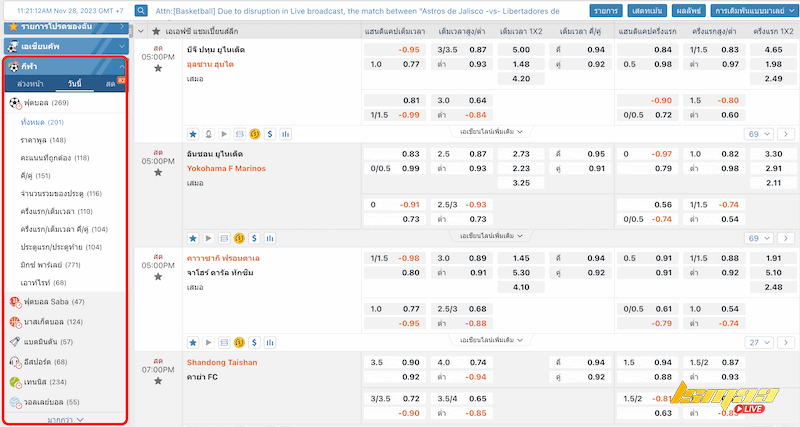800x427 pixels.
Task: Select คะแนนที่ถูกต้อง (118) correct score
Action: (55, 158)
